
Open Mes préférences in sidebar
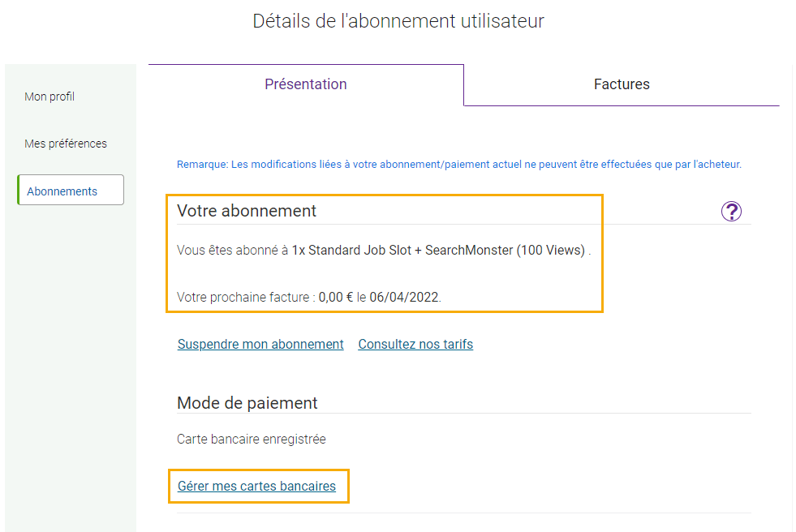point(66,144)
